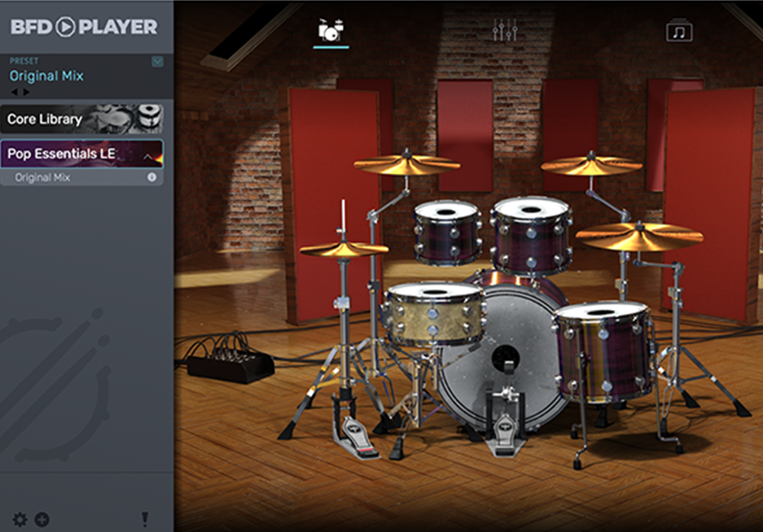Open the grooves browser music note icon
The width and height of the screenshot is (763, 532).
click(x=679, y=31)
